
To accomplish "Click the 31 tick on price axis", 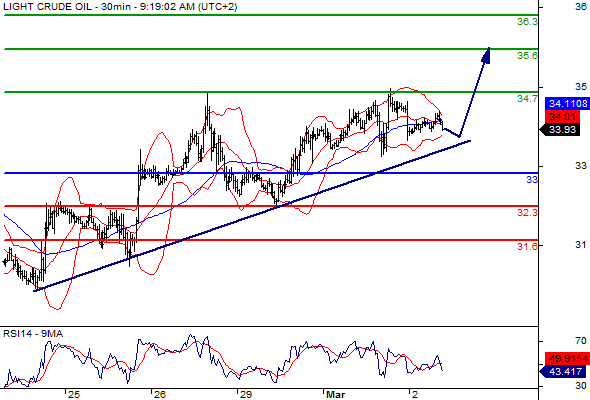I will [581, 245].
